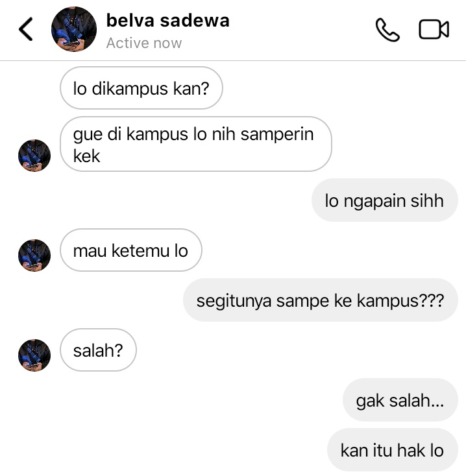Select the sent message 'gak salah...'
This screenshot has height=476, width=466.
400,400
